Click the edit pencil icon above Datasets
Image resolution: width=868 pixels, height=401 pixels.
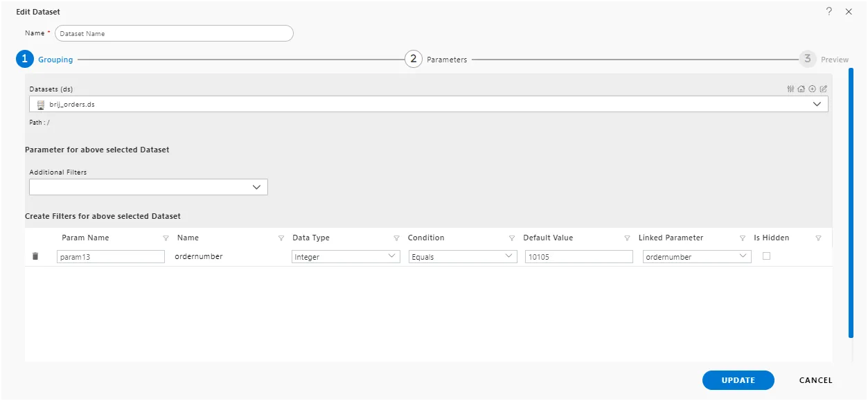click(824, 89)
